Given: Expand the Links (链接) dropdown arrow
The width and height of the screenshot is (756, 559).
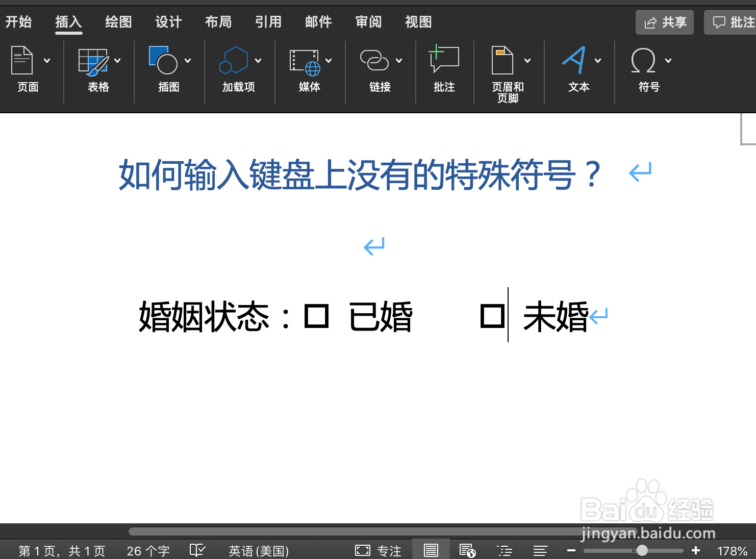Looking at the screenshot, I should (x=399, y=61).
